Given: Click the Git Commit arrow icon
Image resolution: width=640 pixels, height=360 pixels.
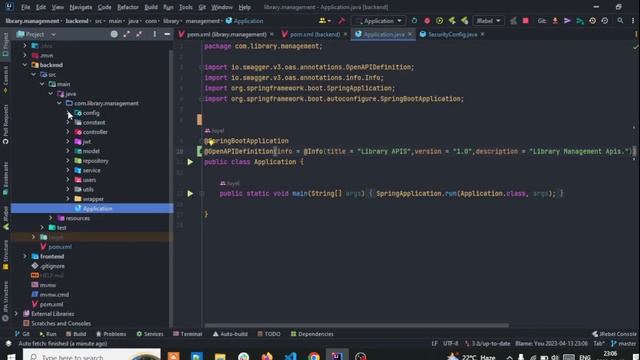Looking at the screenshot, I should coord(567,21).
